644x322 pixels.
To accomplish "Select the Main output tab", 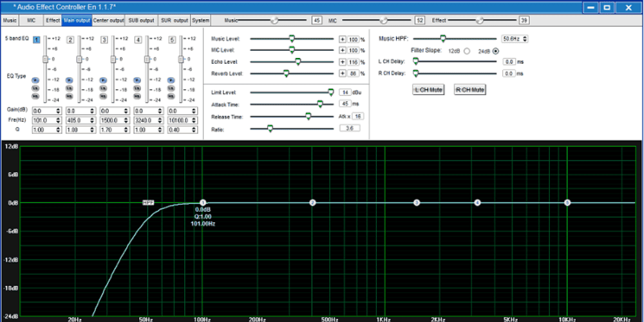I will pos(77,20).
